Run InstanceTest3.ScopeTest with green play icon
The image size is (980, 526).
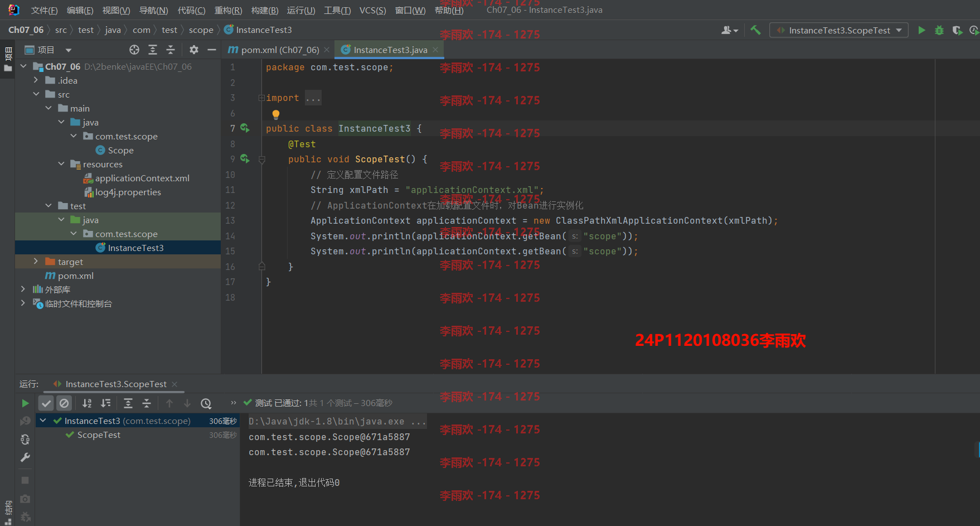(x=921, y=30)
